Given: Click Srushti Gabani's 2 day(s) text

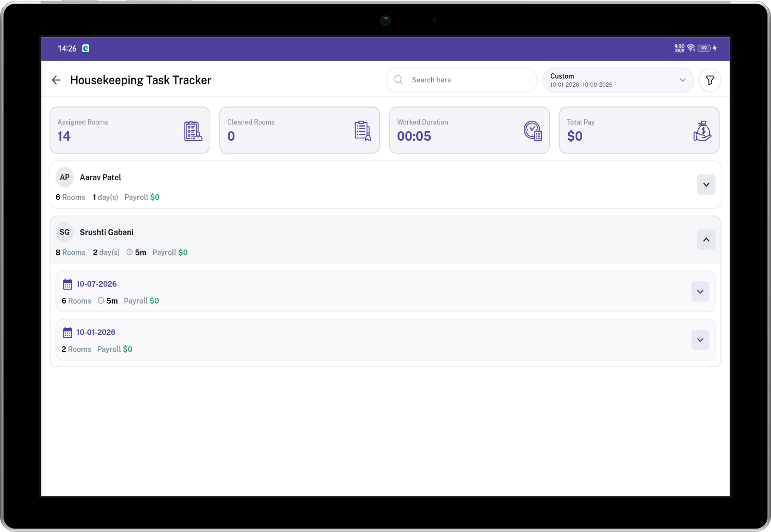Looking at the screenshot, I should click(x=106, y=253).
